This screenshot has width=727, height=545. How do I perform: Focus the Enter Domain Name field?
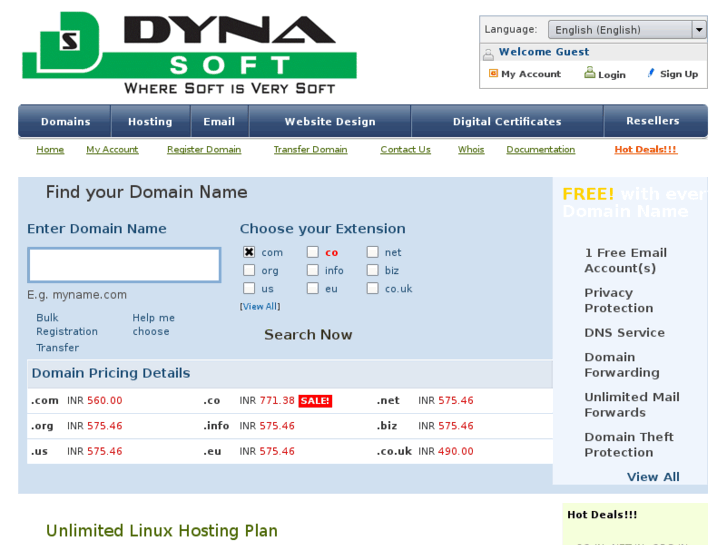pos(124,265)
